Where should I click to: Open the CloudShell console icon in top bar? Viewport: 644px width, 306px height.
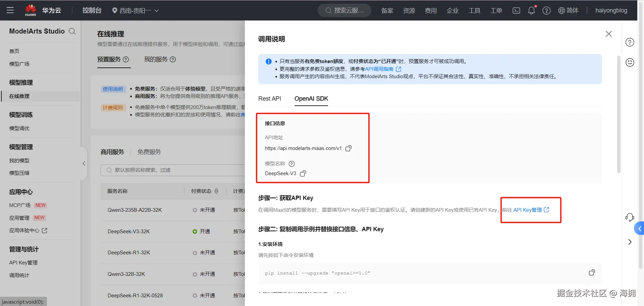pyautogui.click(x=516, y=10)
